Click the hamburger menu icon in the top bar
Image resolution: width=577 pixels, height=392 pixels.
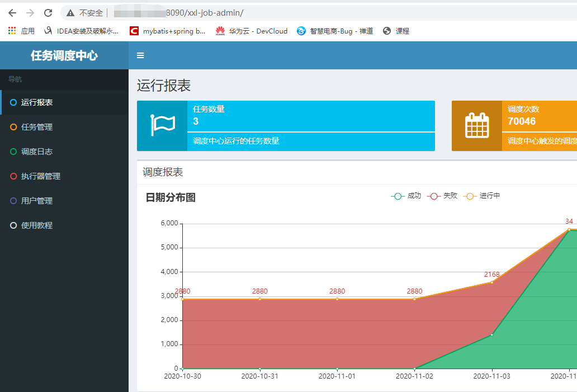point(140,55)
